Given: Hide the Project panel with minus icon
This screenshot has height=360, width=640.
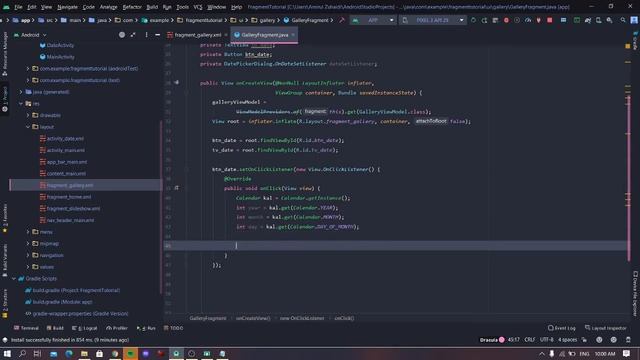Looking at the screenshot, I should point(158,35).
